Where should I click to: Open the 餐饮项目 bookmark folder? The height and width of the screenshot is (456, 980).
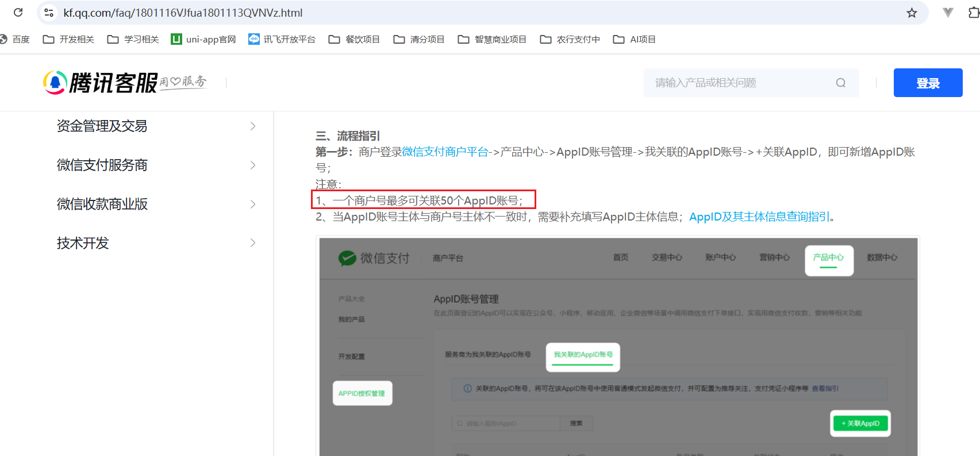[x=354, y=39]
